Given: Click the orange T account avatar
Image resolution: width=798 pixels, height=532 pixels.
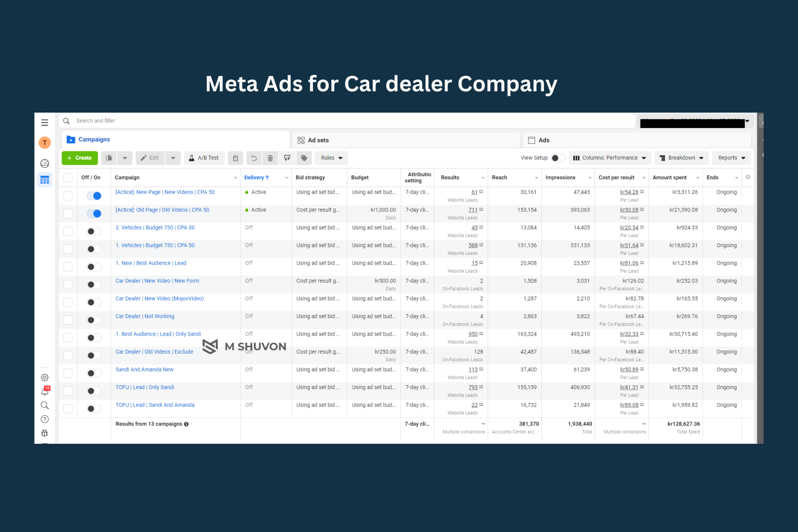Looking at the screenshot, I should click(x=45, y=143).
